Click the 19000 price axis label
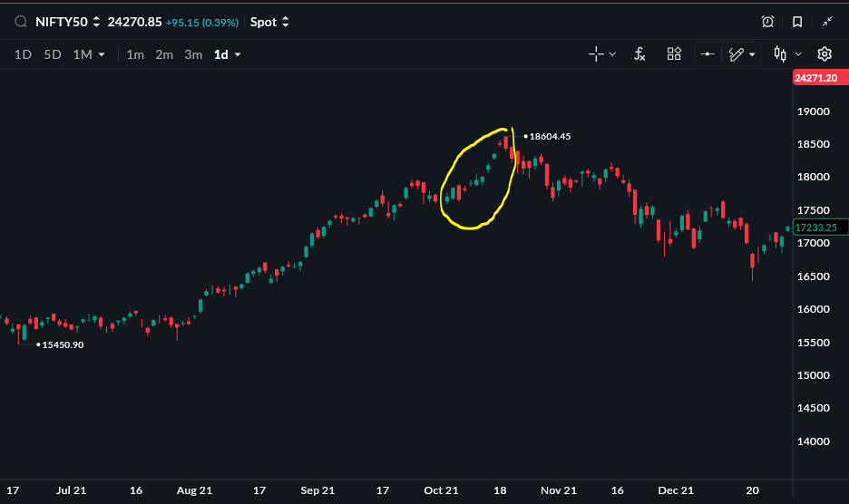 (x=814, y=111)
